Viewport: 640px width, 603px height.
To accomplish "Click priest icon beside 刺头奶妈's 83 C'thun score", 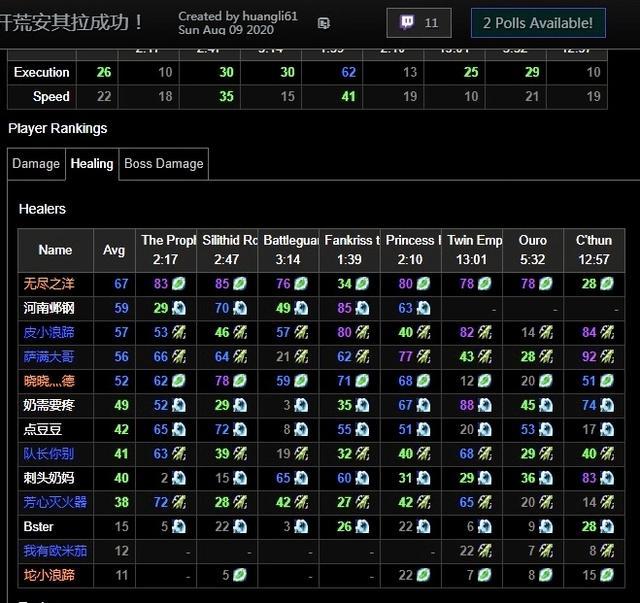I will point(607,478).
